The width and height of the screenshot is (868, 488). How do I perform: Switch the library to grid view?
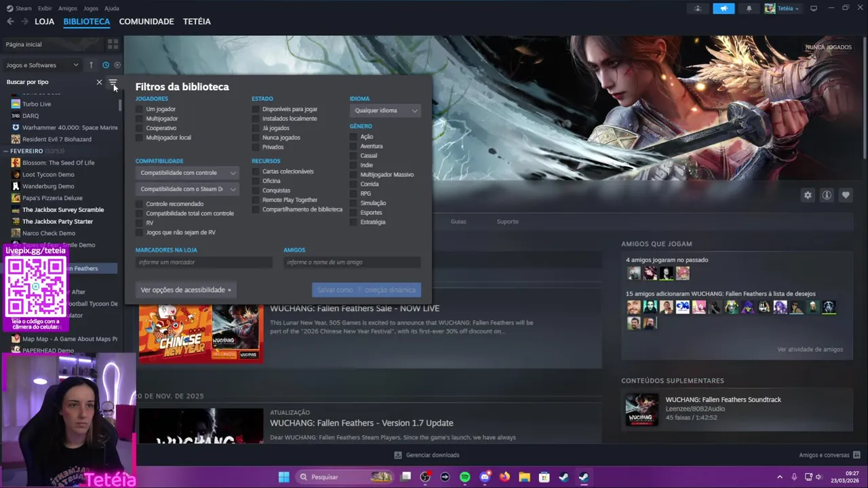(x=113, y=44)
